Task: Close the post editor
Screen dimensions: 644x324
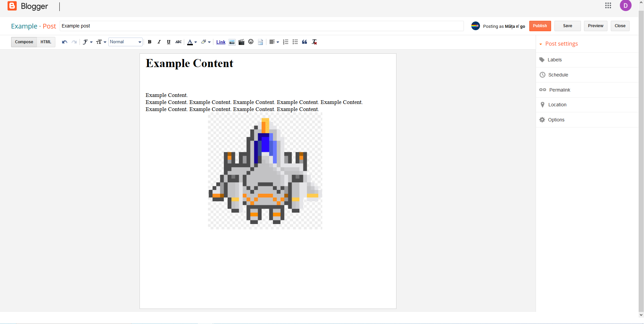Action: coord(620,26)
